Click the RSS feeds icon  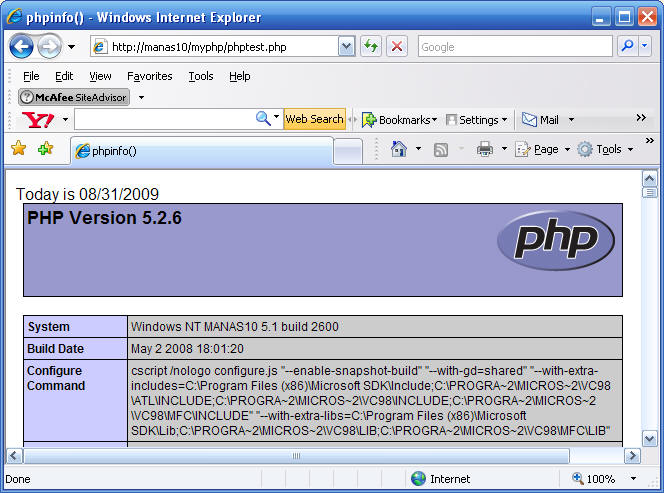(x=441, y=150)
